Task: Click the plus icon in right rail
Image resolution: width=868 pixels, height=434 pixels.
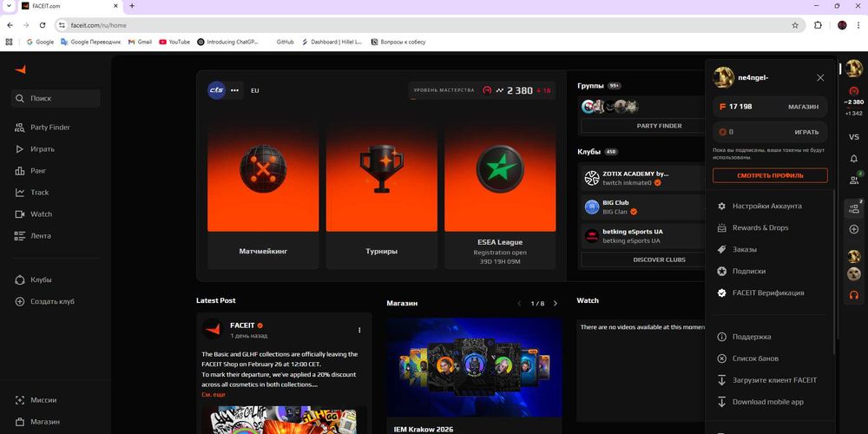Action: [x=853, y=229]
